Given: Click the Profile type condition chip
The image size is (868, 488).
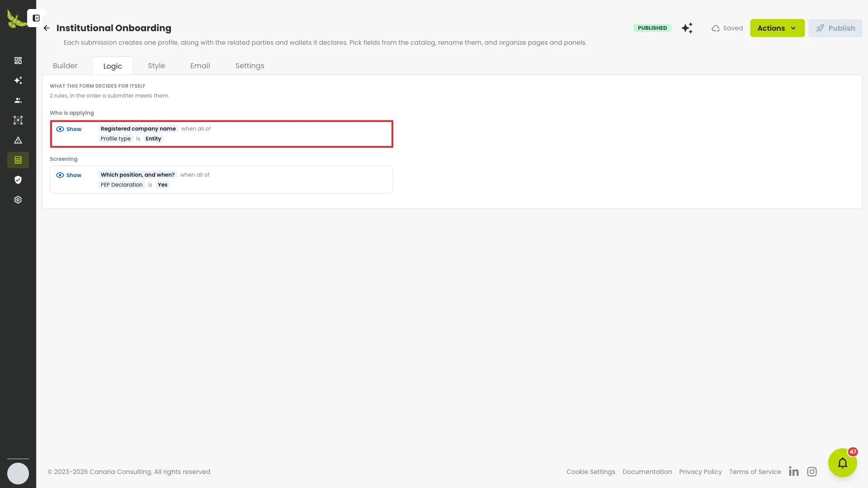Looking at the screenshot, I should click(115, 139).
